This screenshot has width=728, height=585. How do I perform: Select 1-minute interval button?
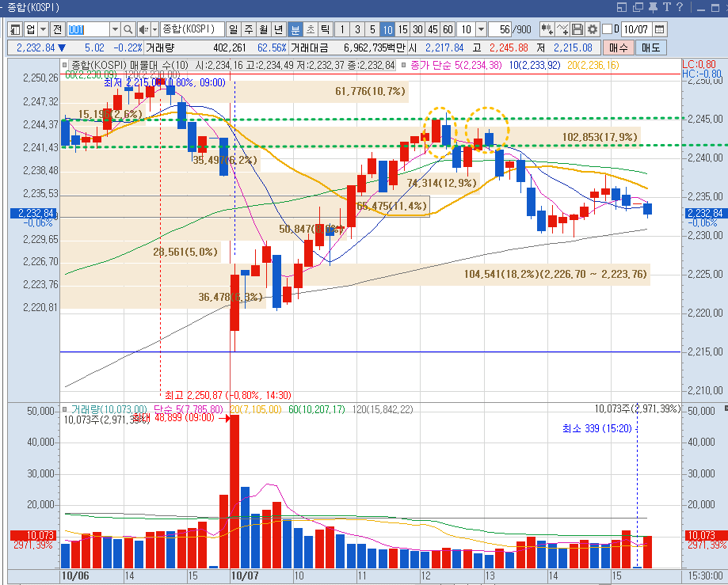(342, 30)
